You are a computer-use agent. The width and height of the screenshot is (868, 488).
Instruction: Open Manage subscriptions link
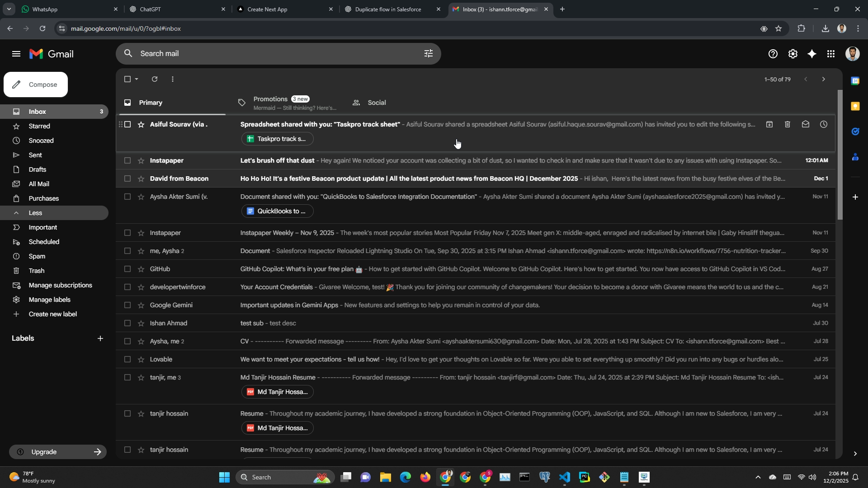point(60,285)
